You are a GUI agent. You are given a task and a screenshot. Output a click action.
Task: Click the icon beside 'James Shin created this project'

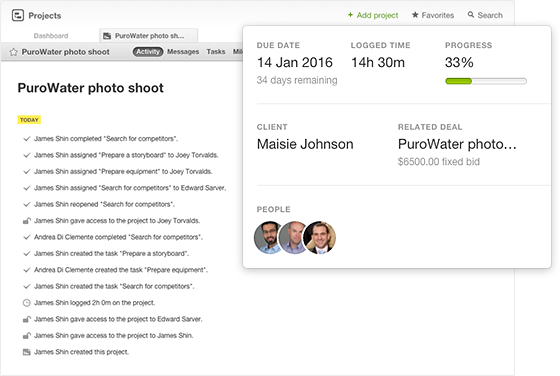pyautogui.click(x=26, y=352)
